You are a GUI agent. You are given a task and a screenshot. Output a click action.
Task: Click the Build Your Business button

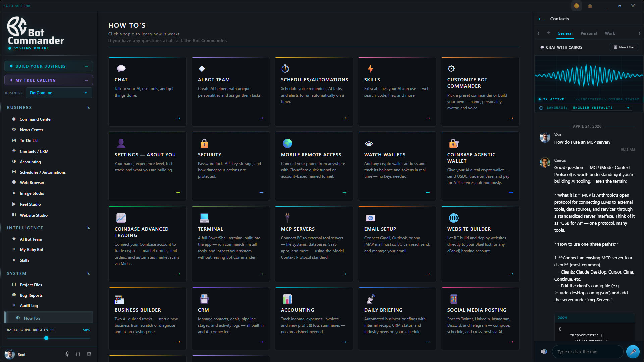49,66
